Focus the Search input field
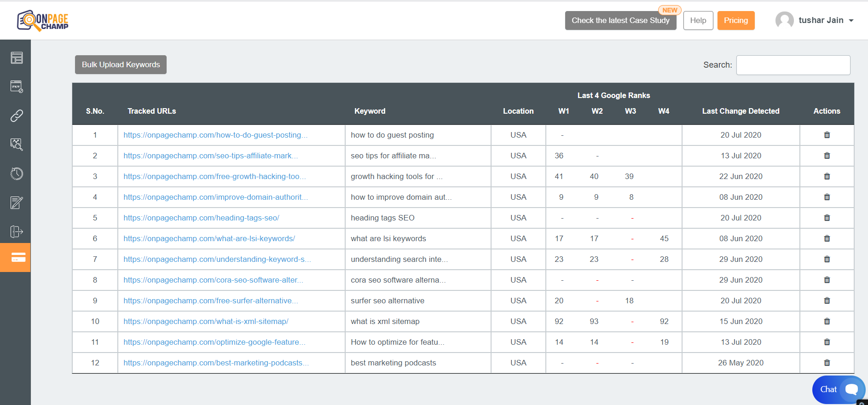 click(x=793, y=65)
